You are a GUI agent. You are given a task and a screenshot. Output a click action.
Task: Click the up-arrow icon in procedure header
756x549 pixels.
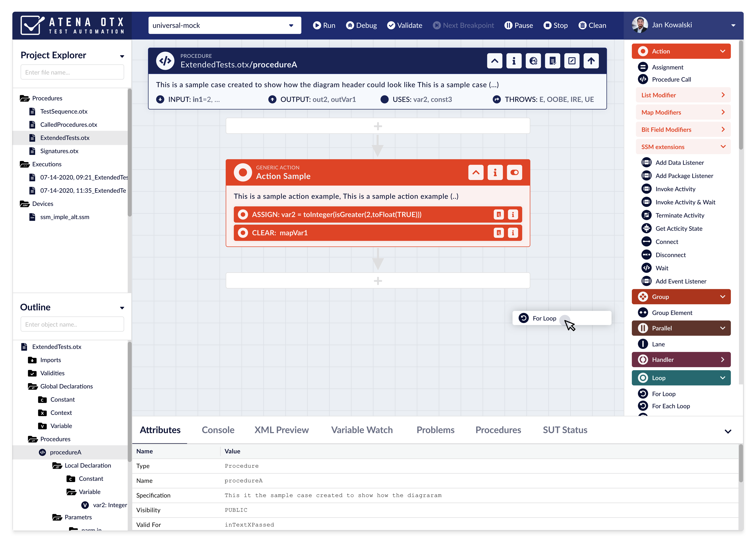tap(591, 61)
